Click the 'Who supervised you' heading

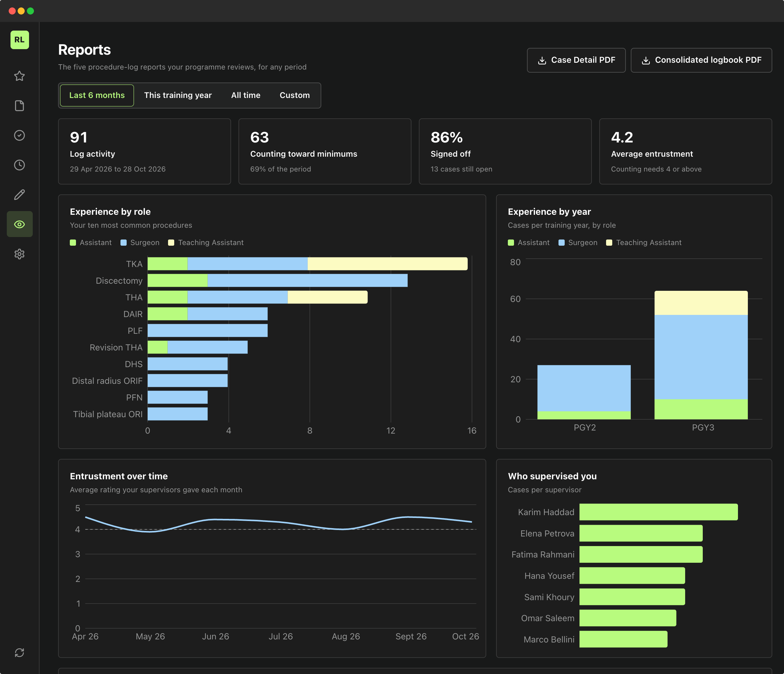[552, 476]
